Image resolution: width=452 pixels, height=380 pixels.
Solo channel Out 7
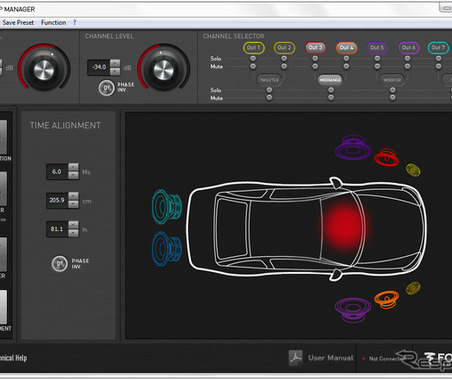click(x=438, y=58)
